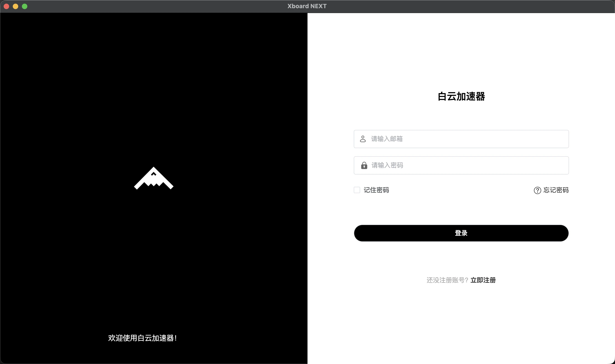Image resolution: width=615 pixels, height=364 pixels.
Task: Maximize window with the green button
Action: (25, 6)
